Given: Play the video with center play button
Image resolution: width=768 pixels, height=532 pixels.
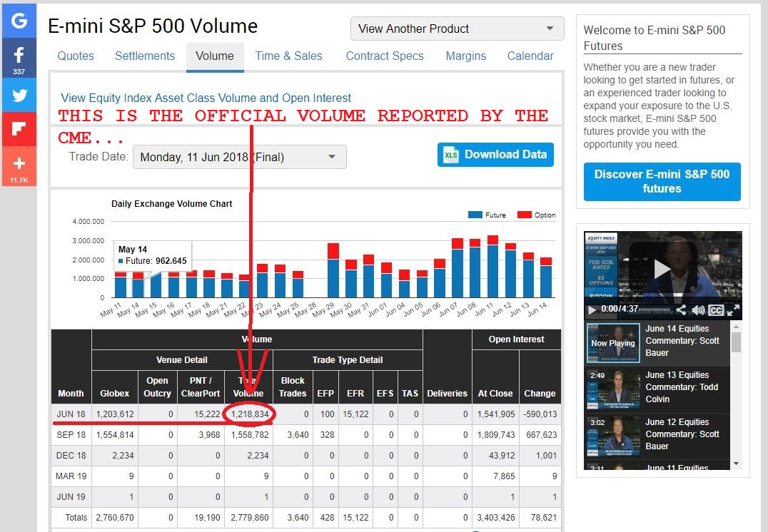Looking at the screenshot, I should pos(662,268).
